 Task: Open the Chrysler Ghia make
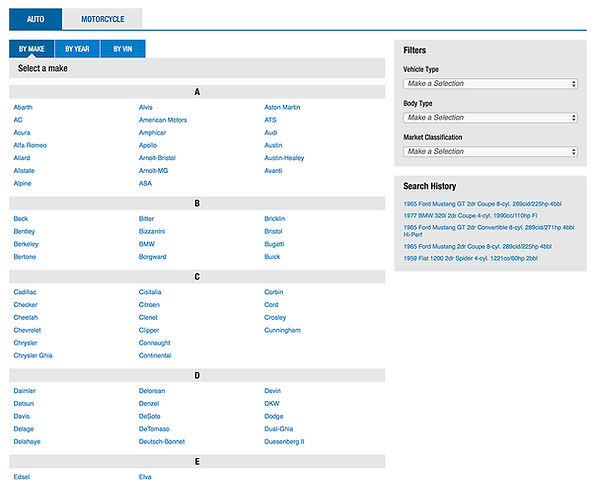[33, 355]
